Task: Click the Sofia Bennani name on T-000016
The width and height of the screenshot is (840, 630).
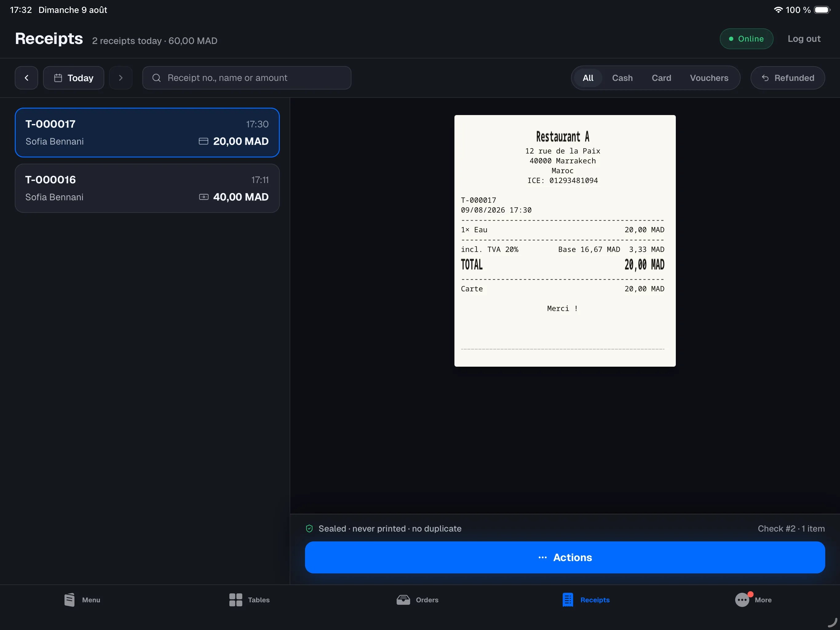Action: (54, 197)
